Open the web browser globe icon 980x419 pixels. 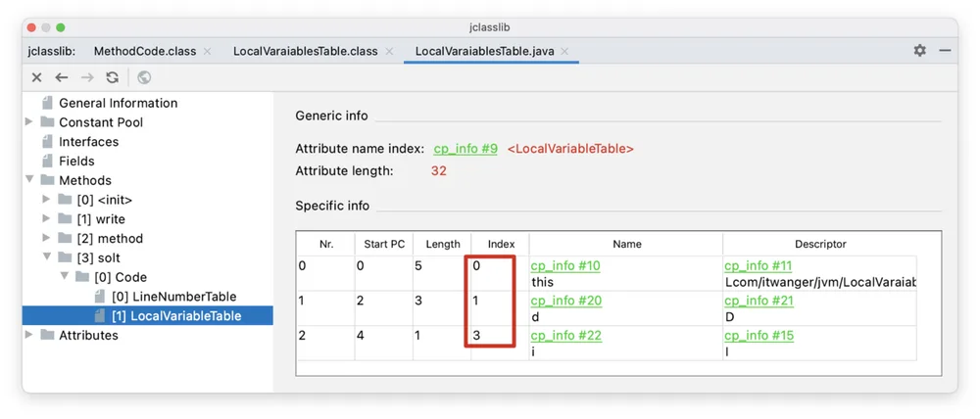144,77
